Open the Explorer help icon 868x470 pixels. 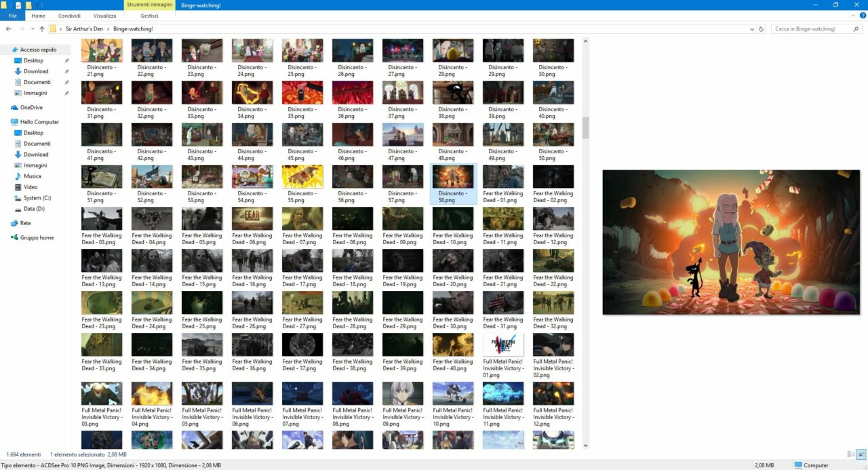862,16
